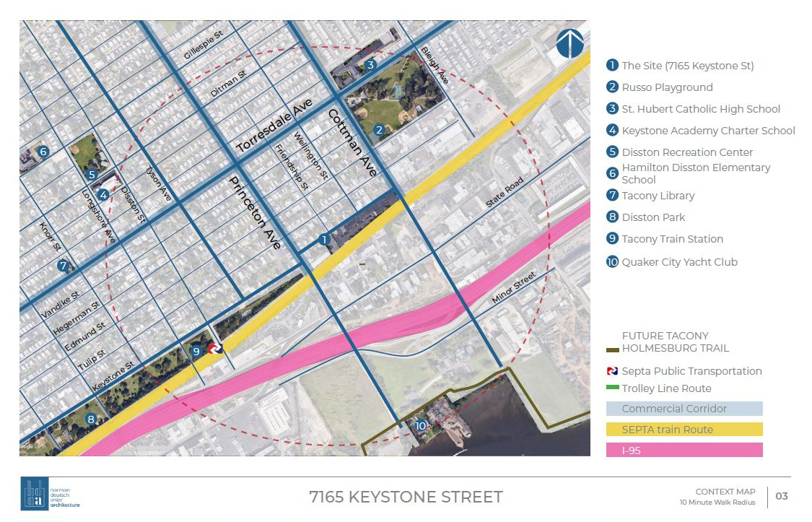Click 'Hamilton Disston Elementary School' legend text

[x=696, y=173]
